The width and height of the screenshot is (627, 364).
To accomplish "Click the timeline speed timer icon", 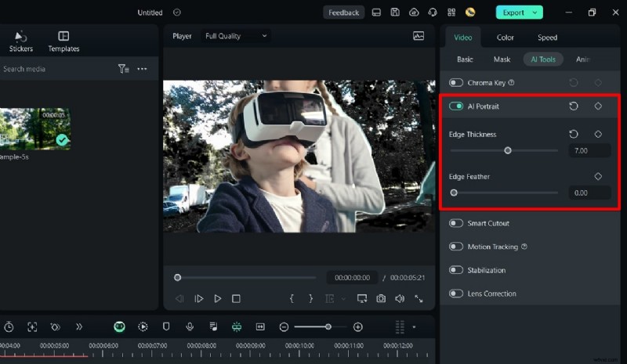I will (9, 327).
